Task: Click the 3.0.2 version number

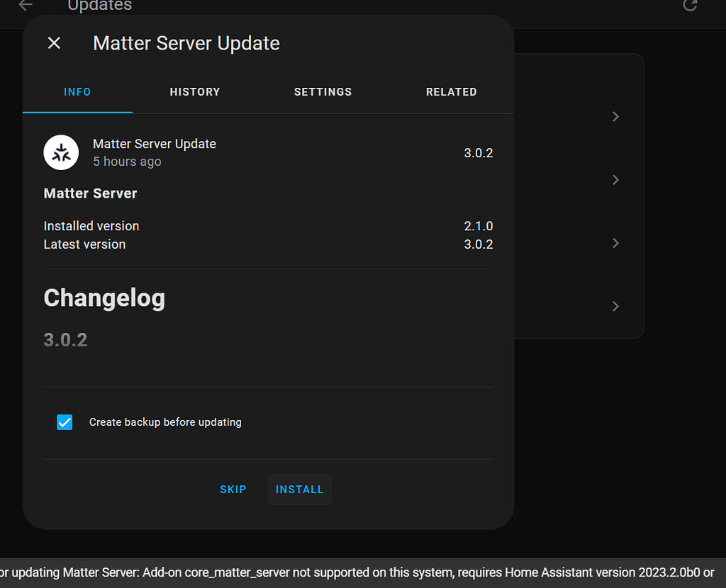Action: click(479, 152)
